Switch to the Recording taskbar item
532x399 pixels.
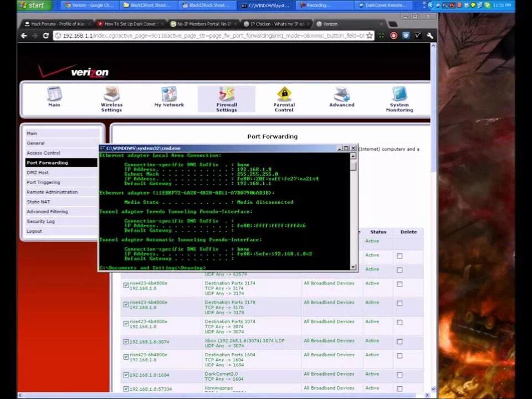pyautogui.click(x=324, y=5)
